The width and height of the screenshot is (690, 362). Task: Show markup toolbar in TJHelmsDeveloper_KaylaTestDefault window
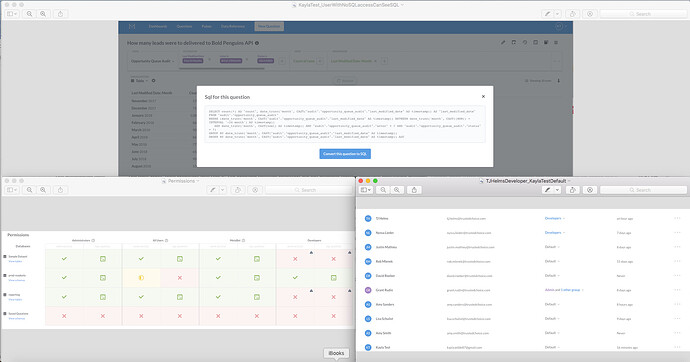[x=590, y=190]
